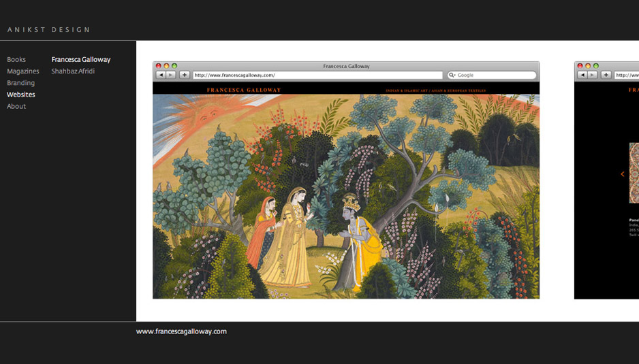Open the Indian painting website screenshot
639x364 pixels.
346,196
